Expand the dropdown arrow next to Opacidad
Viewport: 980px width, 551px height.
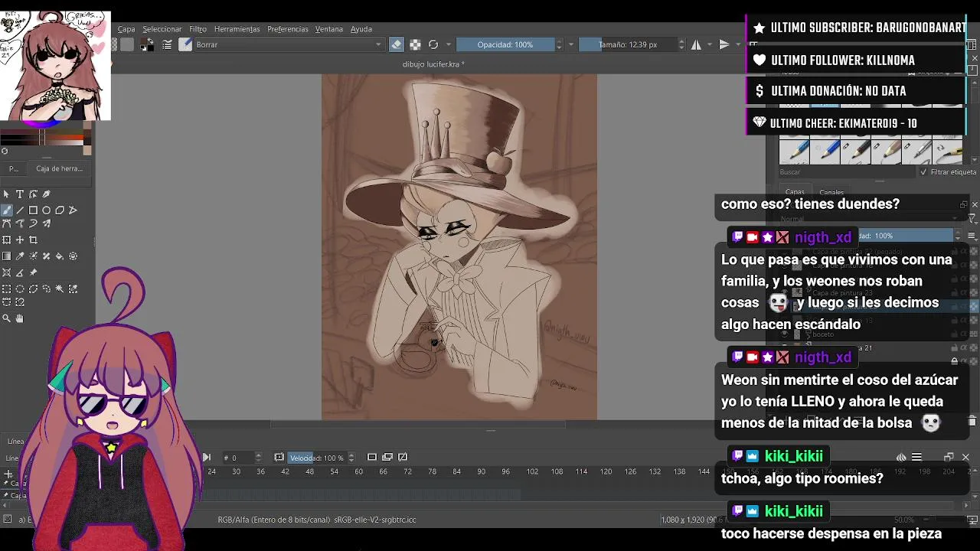[x=570, y=44]
